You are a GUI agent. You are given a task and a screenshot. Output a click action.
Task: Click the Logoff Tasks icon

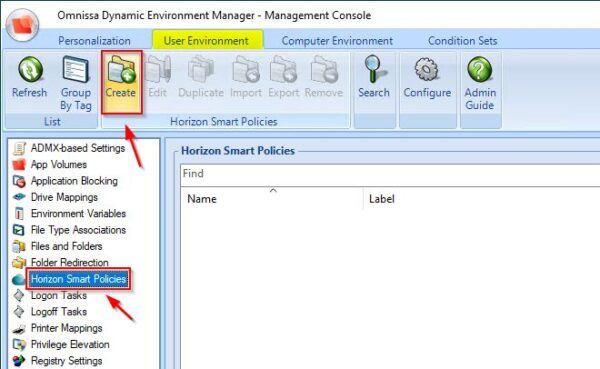point(19,312)
